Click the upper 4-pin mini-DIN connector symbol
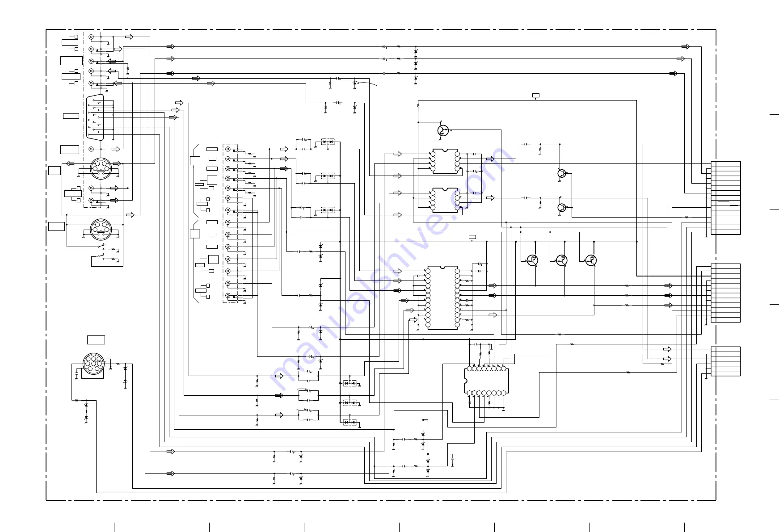This screenshot has width=779, height=532. [x=101, y=168]
